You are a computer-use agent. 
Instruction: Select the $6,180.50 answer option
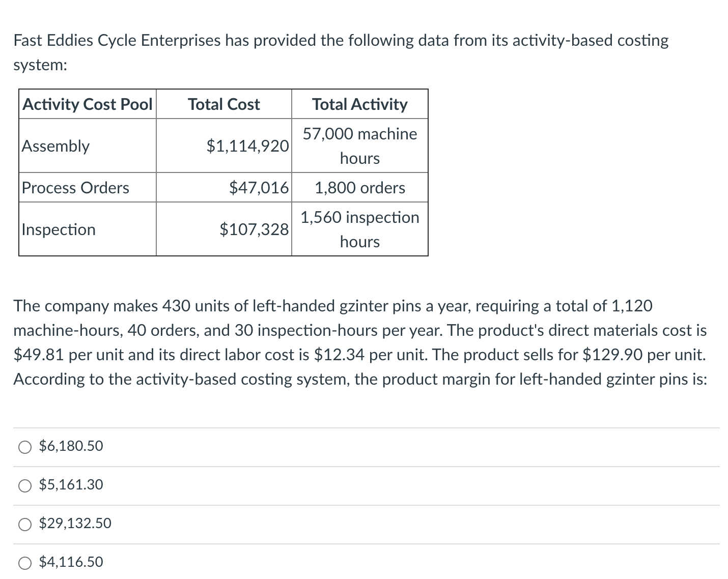point(24,446)
